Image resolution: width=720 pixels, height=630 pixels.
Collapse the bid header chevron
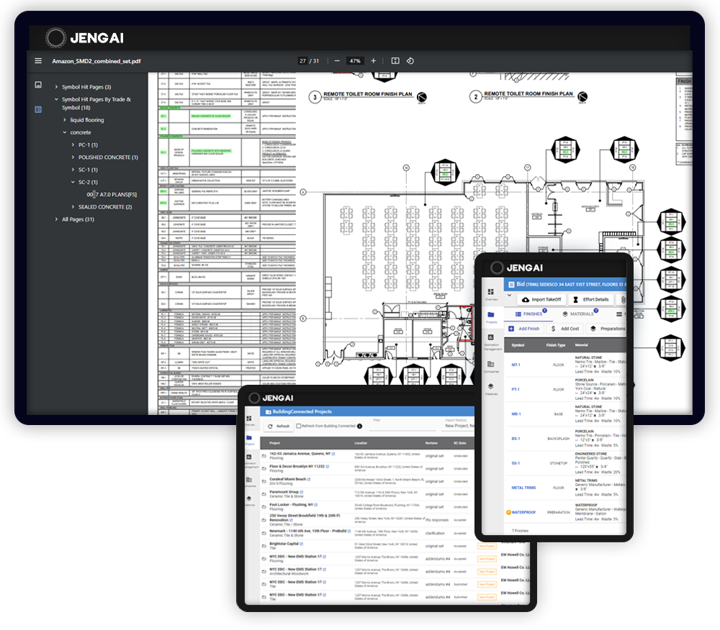click(x=509, y=296)
